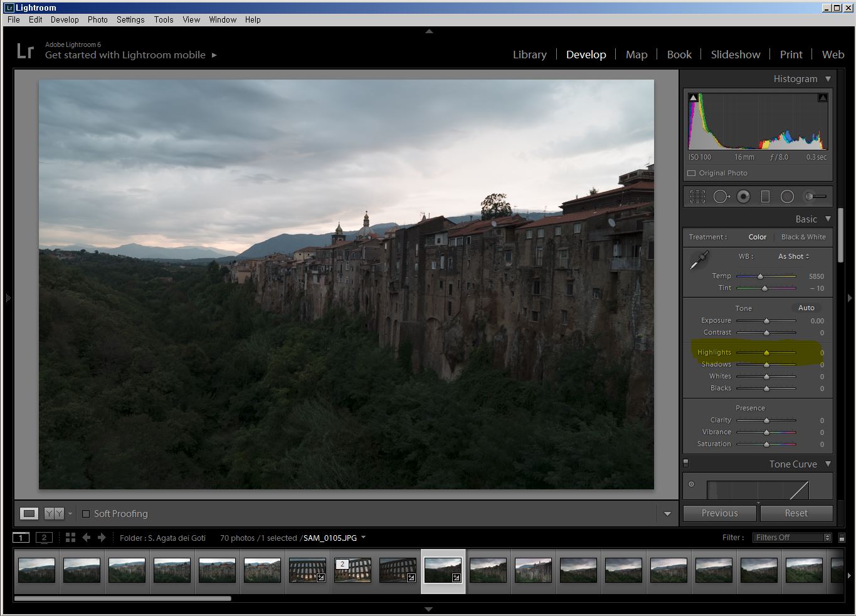The width and height of the screenshot is (856, 616).
Task: Tick the Original Photo checkbox
Action: [692, 173]
